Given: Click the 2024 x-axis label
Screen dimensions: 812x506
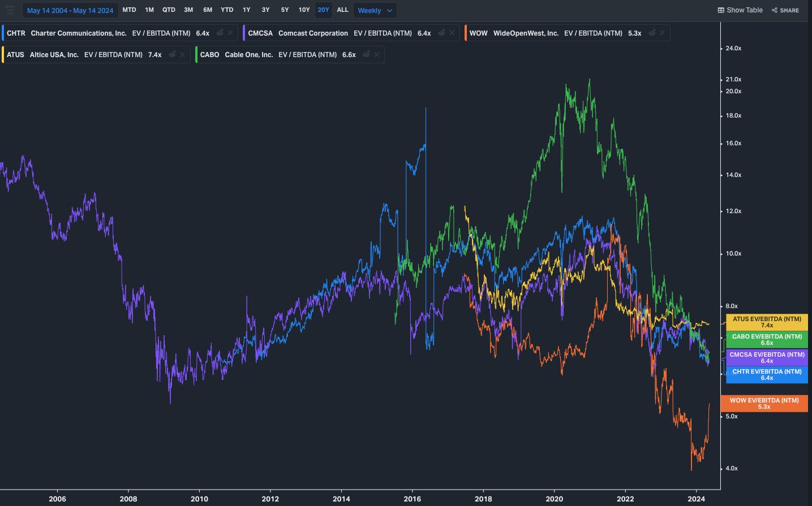Looking at the screenshot, I should [x=697, y=499].
